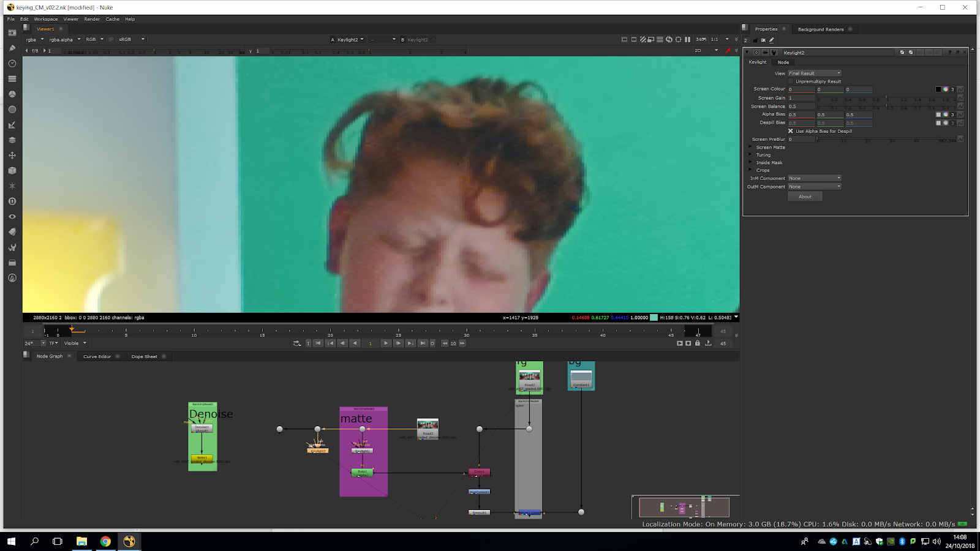The height and width of the screenshot is (551, 980).
Task: Click the Color nodes wheel icon
Action: (12, 94)
